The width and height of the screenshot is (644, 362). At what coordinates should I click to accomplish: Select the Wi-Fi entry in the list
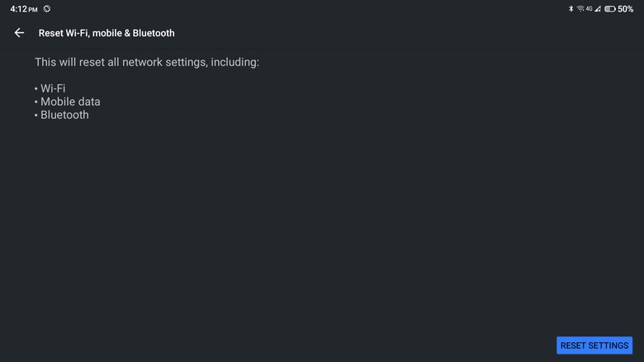[x=53, y=88]
